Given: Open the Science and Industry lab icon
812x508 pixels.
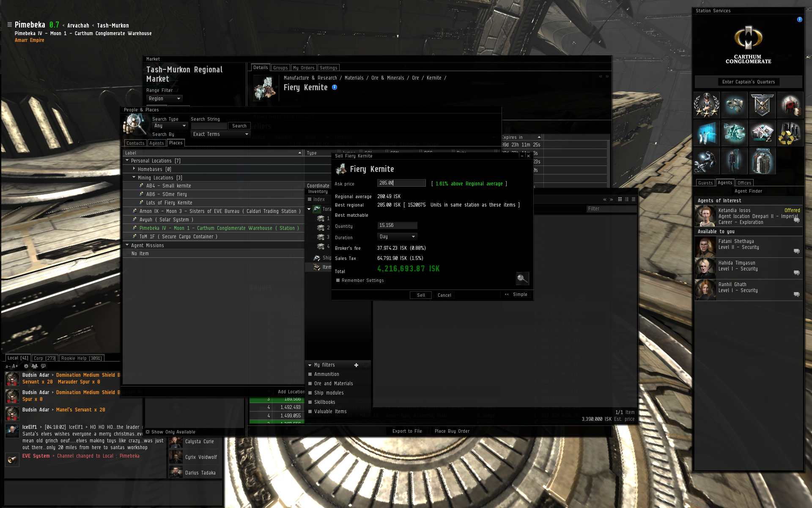Looking at the screenshot, I should 706,133.
